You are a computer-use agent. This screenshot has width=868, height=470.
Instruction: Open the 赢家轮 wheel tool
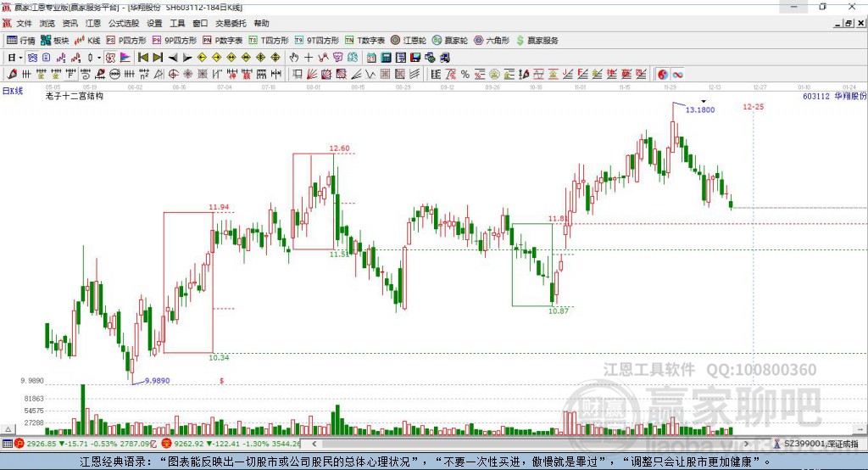pyautogui.click(x=450, y=41)
